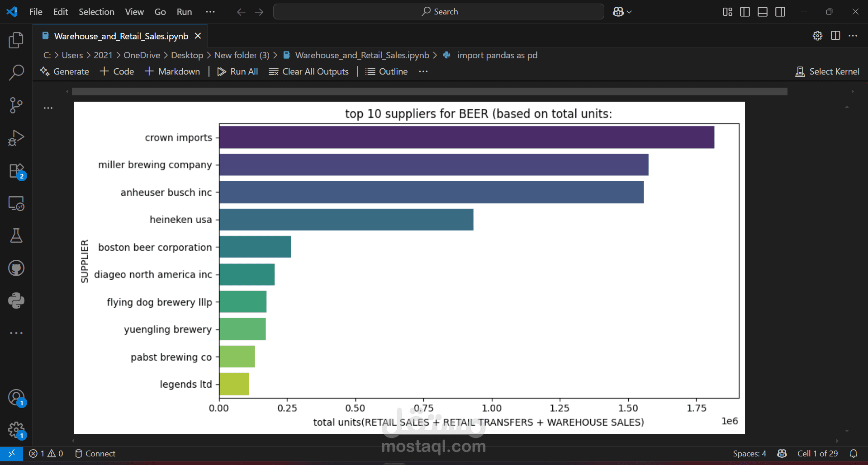Change indentation via Spaces: 4

click(x=749, y=453)
